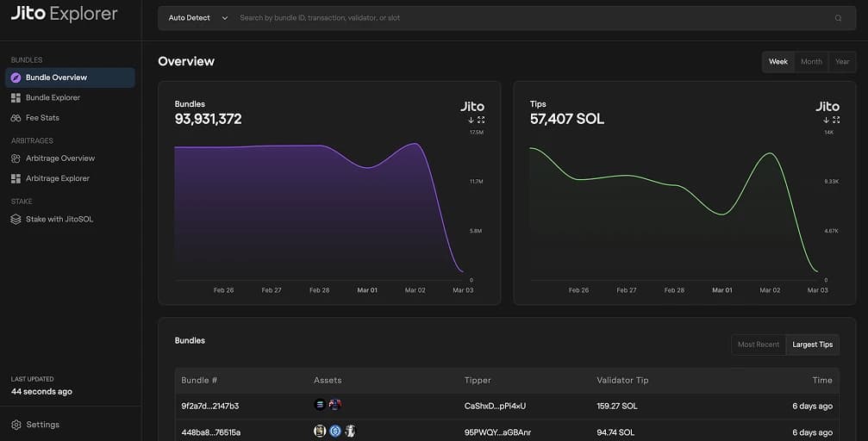Click the Assets column header
868x441 pixels.
click(x=328, y=380)
